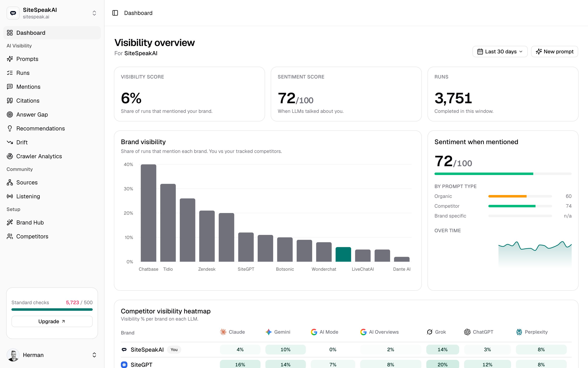Click the 6% visibility score value
This screenshot has width=588, height=368.
(x=131, y=98)
